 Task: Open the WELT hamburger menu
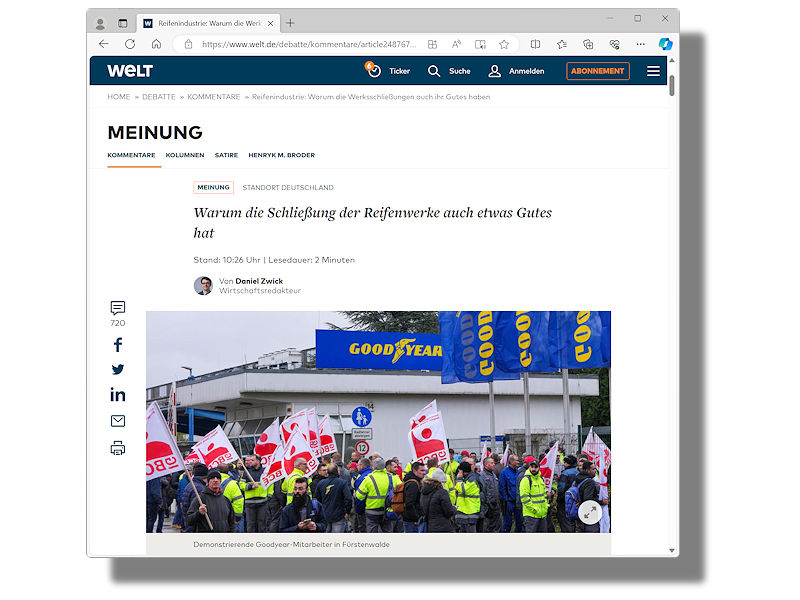pos(653,71)
